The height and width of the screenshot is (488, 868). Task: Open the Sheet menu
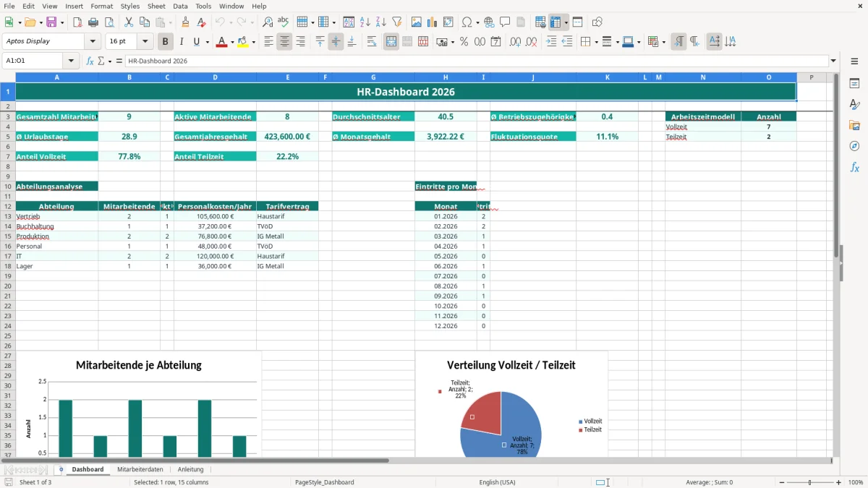(156, 6)
